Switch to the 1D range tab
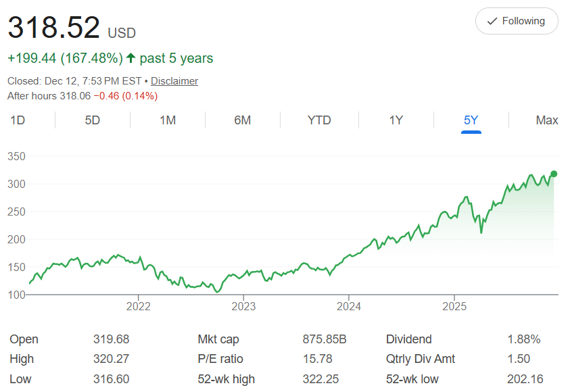 [x=18, y=120]
